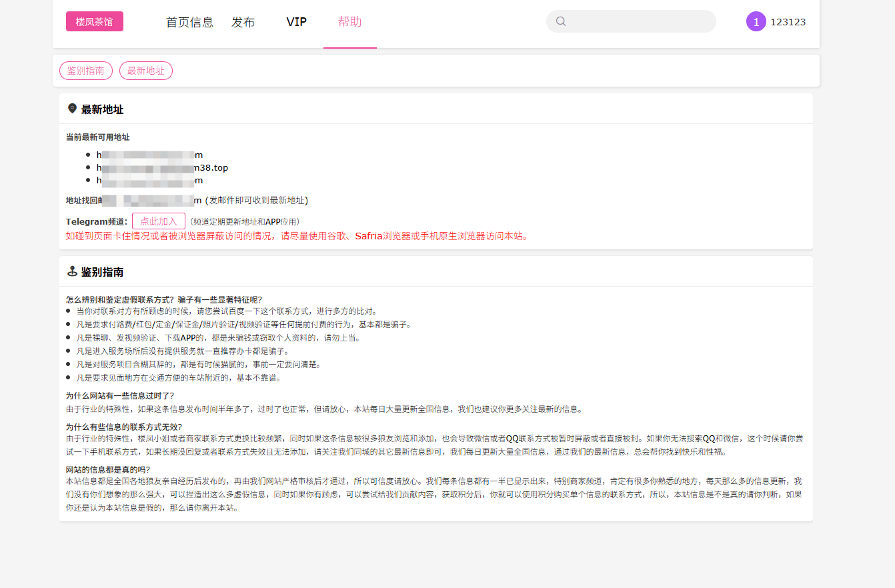Click the icon beside 鉴别指南 heading
Screen dimensions: 895x588
72,272
